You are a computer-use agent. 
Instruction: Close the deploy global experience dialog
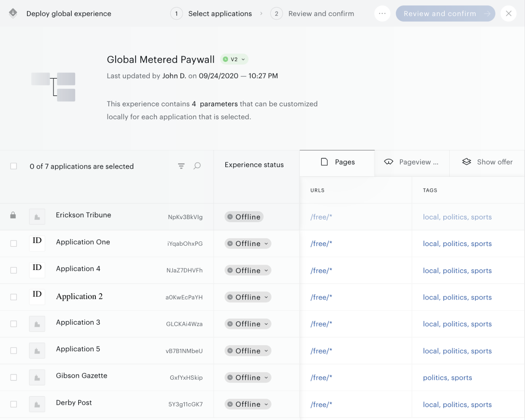(508, 14)
